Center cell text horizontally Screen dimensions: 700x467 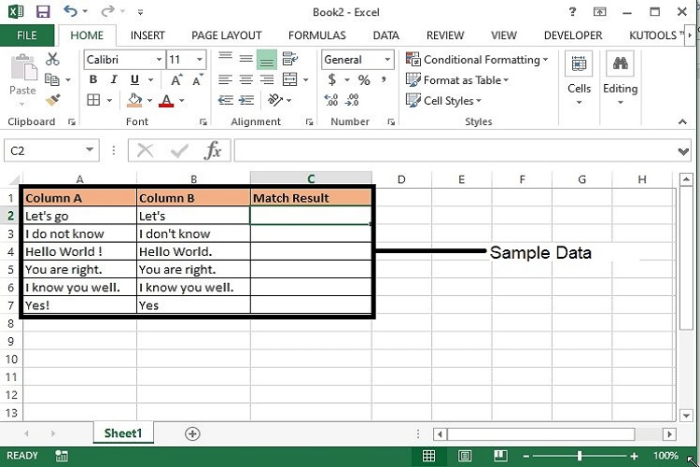coord(246,79)
